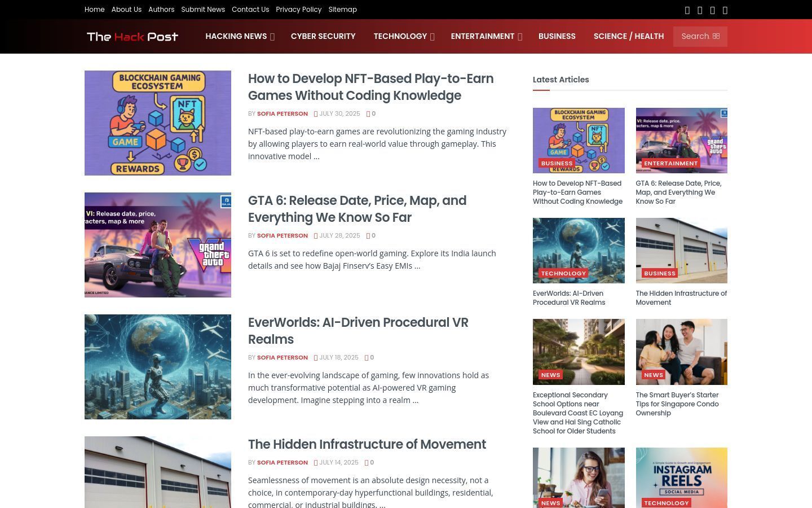Click Sofia Peterson author on NFT games article
Image resolution: width=812 pixels, height=508 pixels.
tap(283, 114)
